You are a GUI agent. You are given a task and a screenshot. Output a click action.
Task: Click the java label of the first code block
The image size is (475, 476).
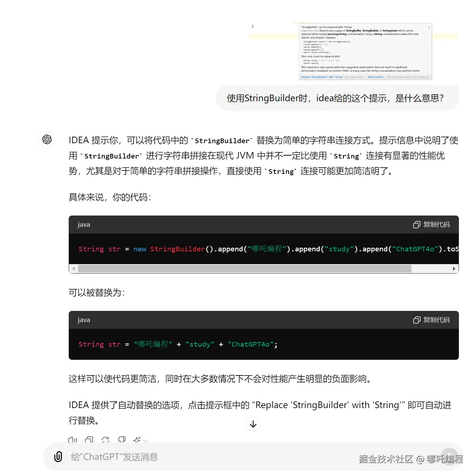click(84, 225)
